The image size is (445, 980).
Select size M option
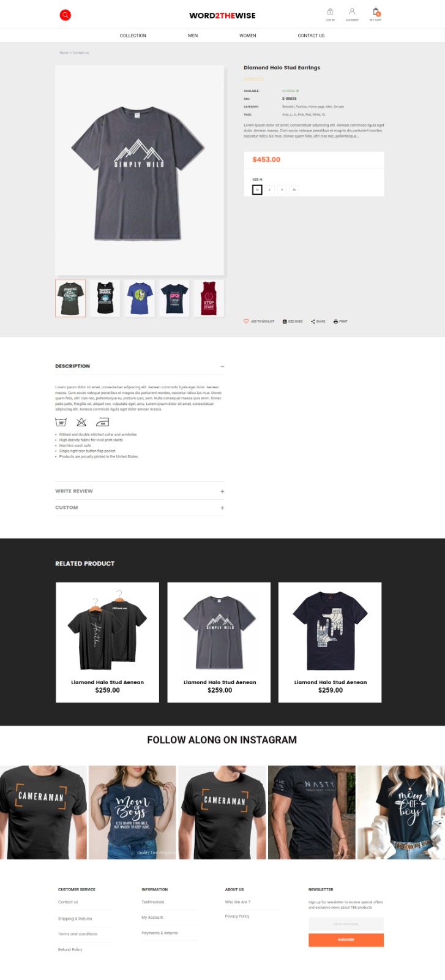pos(258,190)
